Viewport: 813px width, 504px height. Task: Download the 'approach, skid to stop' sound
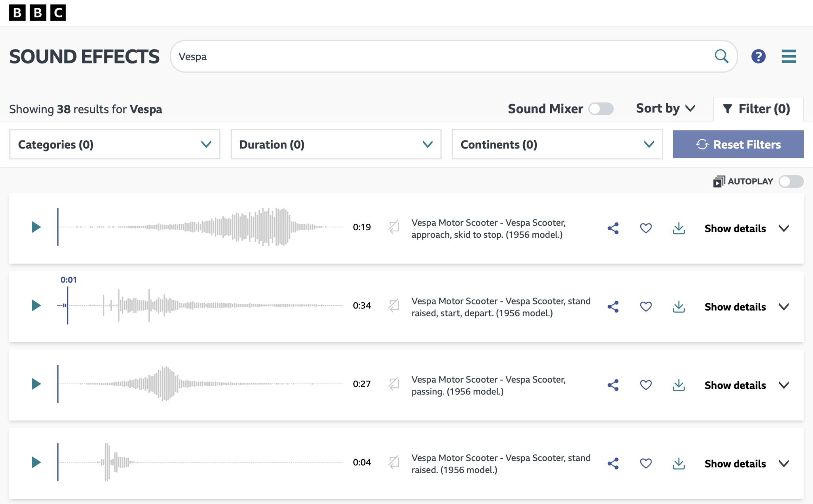[x=679, y=228]
